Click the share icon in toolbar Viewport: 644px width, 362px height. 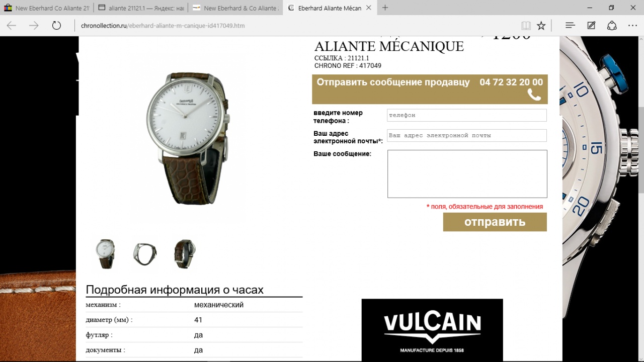[612, 26]
